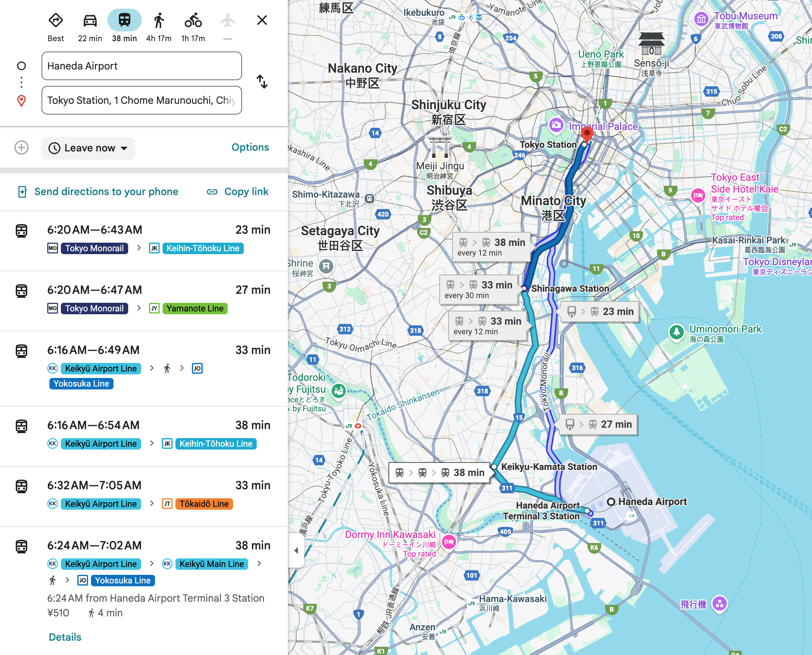The height and width of the screenshot is (655, 812).
Task: Select the Driving travel mode icon
Action: click(x=90, y=21)
